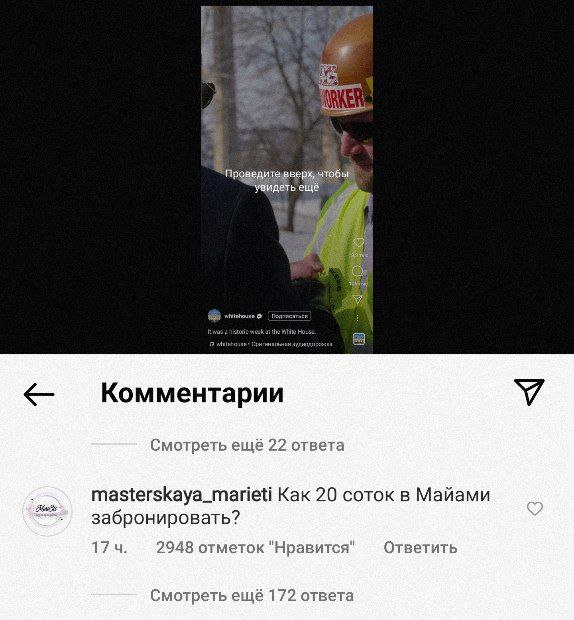Click Ответить under the Miami comment

420,548
